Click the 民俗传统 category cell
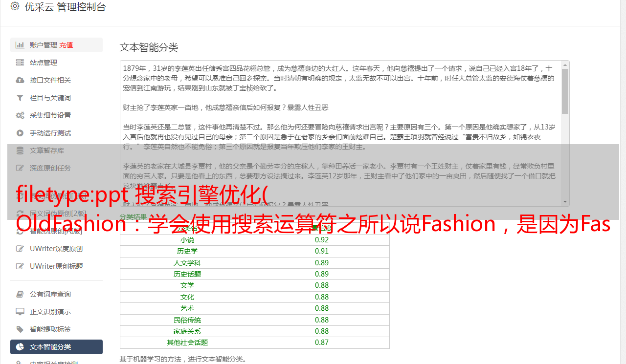This screenshot has width=626, height=364. click(187, 320)
